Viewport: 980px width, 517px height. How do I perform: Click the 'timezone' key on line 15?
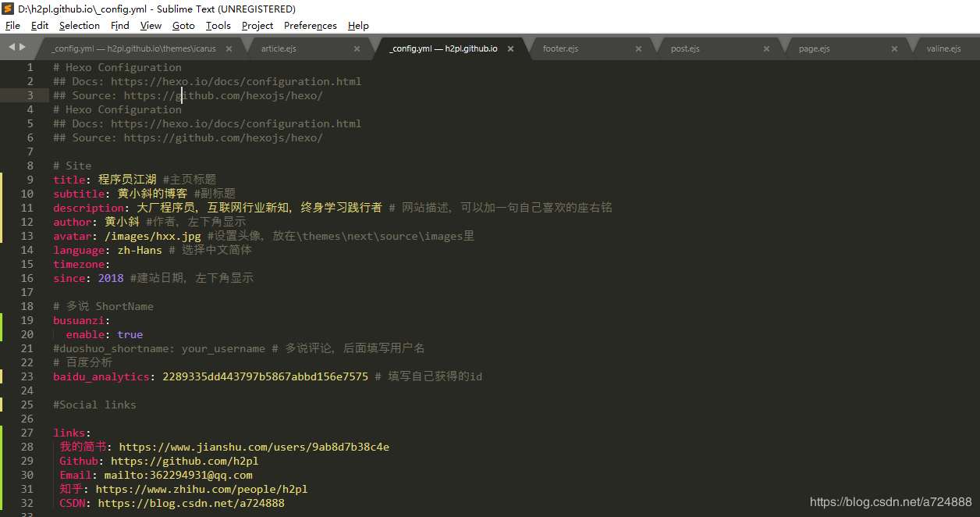(x=79, y=264)
